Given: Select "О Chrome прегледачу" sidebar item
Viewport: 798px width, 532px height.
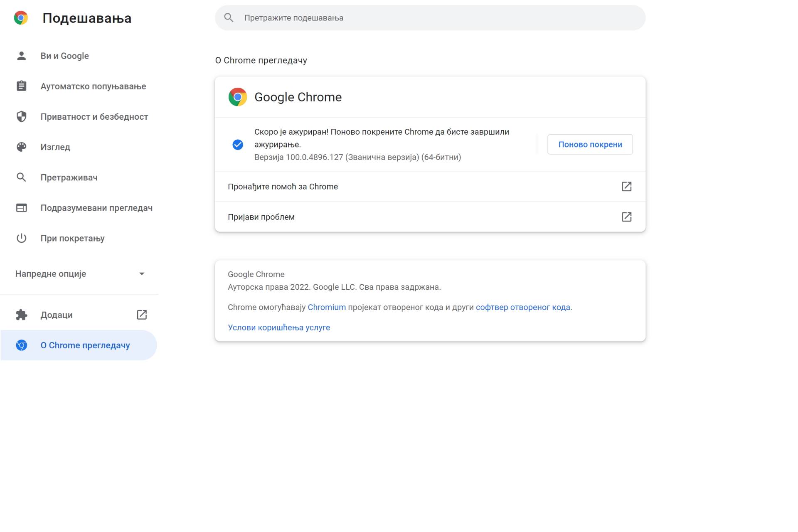Looking at the screenshot, I should (x=85, y=345).
